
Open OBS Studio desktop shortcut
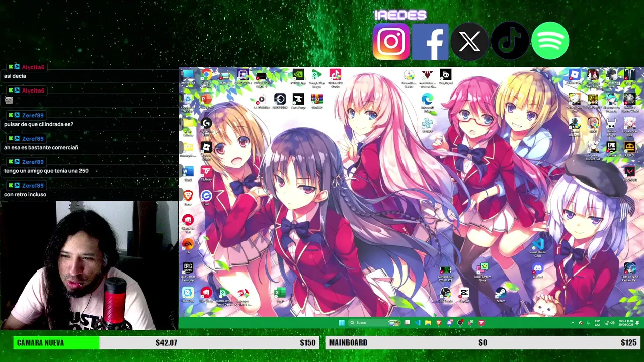point(446,295)
